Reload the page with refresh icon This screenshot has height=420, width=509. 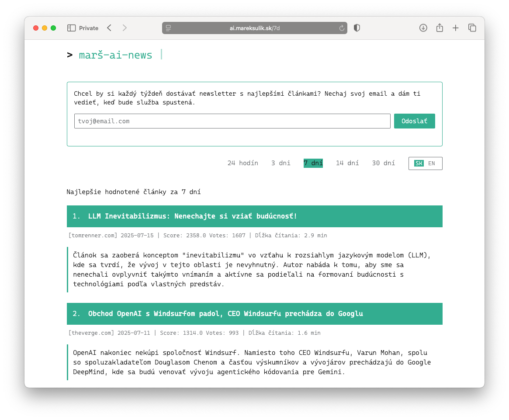click(x=342, y=28)
